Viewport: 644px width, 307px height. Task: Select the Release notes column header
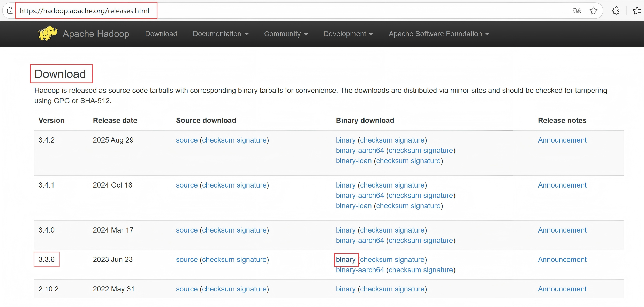point(562,120)
